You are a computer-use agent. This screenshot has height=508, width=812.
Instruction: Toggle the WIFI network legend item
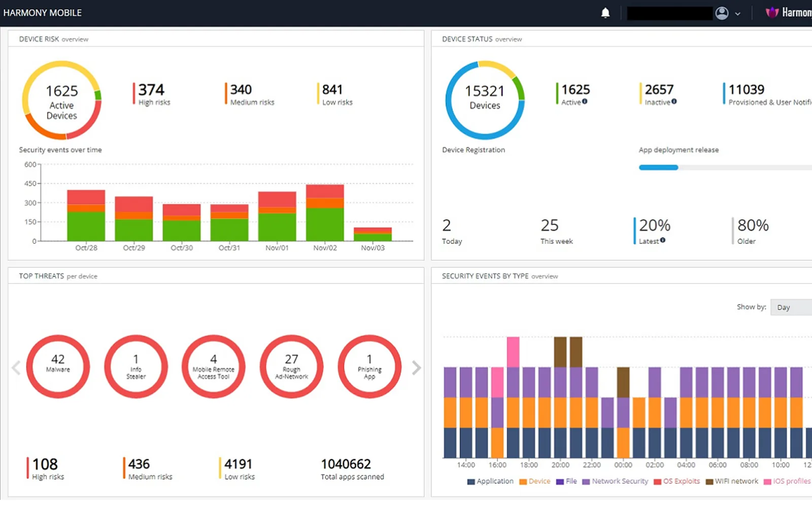732,481
